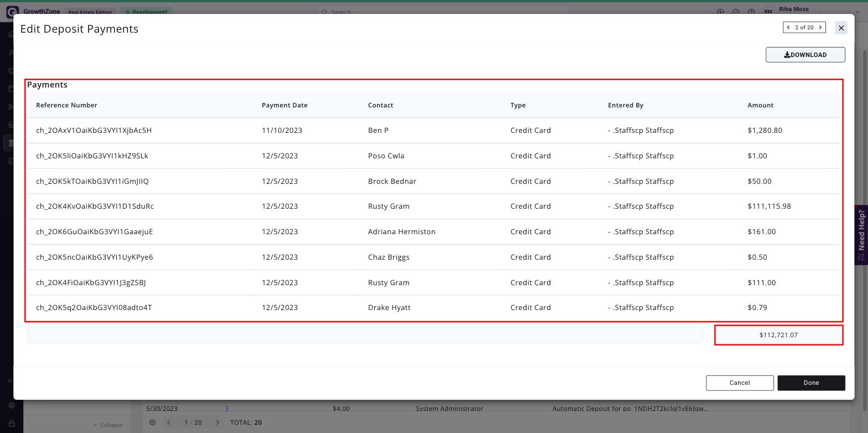Viewport: 868px width, 433px height.
Task: Select contact Ben P
Action: pyautogui.click(x=378, y=131)
